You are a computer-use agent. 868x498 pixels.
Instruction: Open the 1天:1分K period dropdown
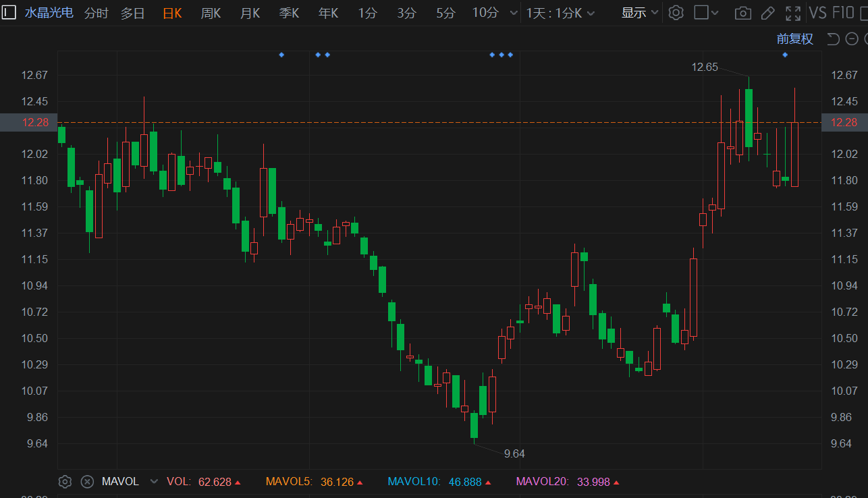[x=560, y=13]
